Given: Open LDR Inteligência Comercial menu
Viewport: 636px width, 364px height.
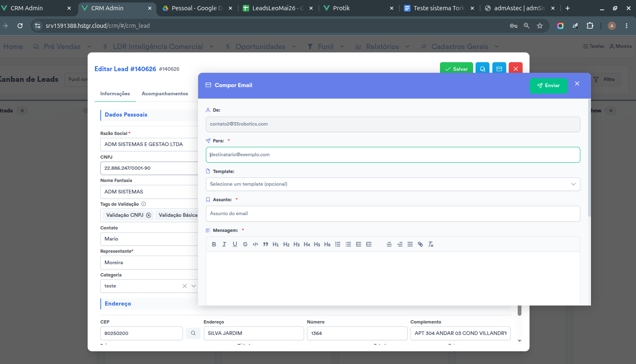Looking at the screenshot, I should point(158,47).
